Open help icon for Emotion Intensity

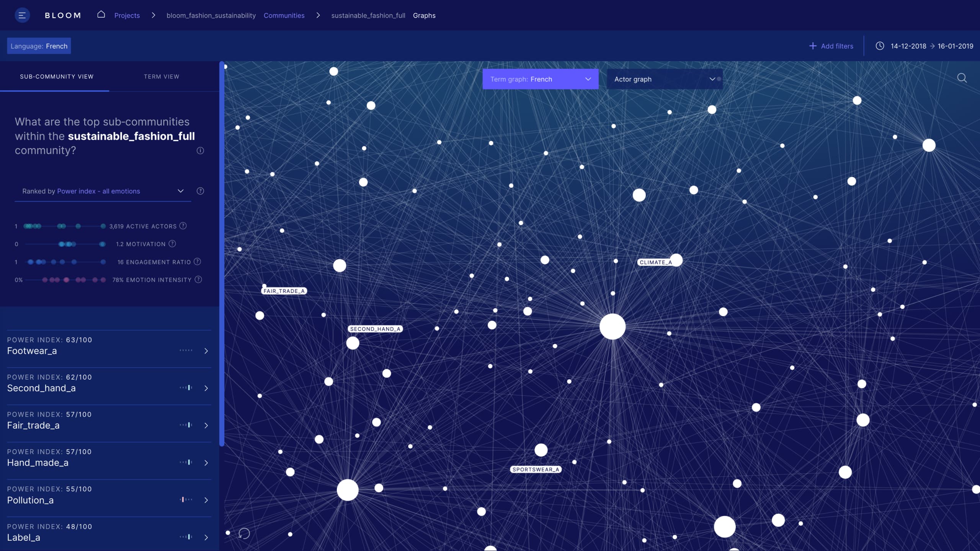(198, 280)
